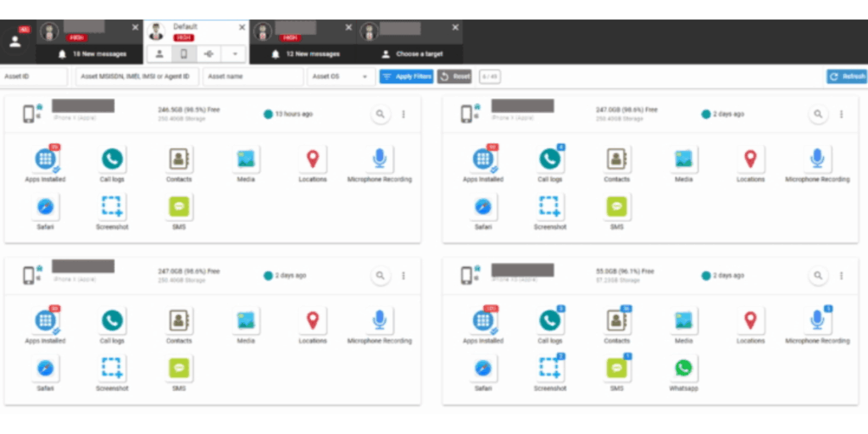Open Screenshot icon in the bottom-left card
The image size is (868, 434).
click(112, 369)
